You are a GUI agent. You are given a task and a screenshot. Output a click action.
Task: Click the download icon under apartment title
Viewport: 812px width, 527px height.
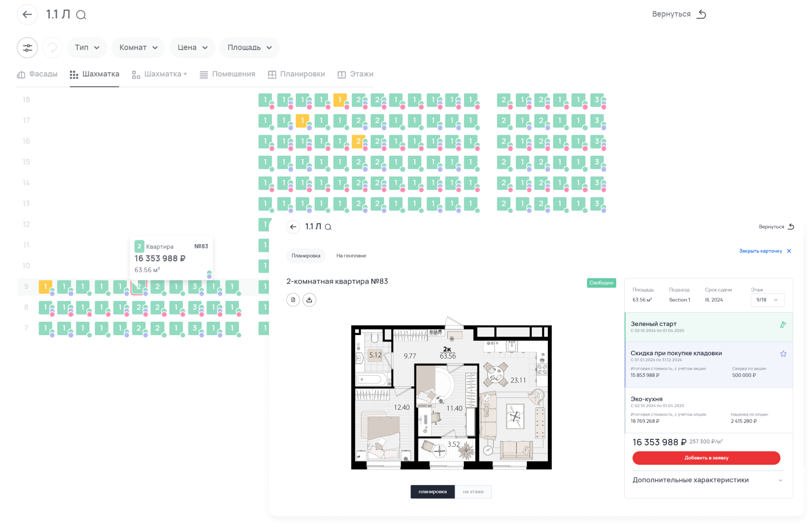[x=309, y=300]
